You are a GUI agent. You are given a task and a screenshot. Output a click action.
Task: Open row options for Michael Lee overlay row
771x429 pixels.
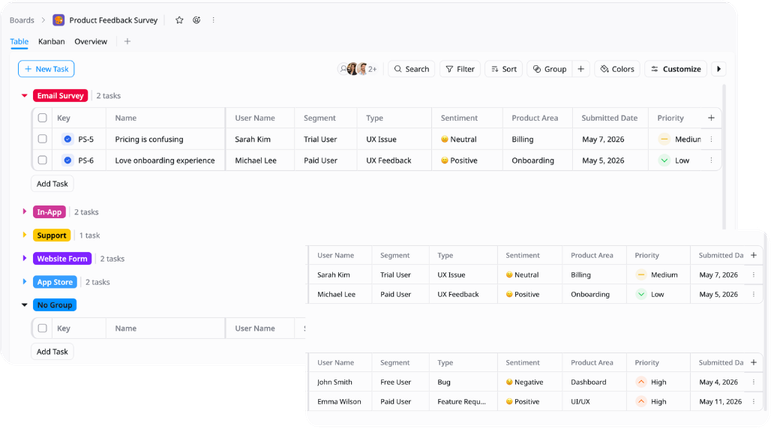[754, 294]
